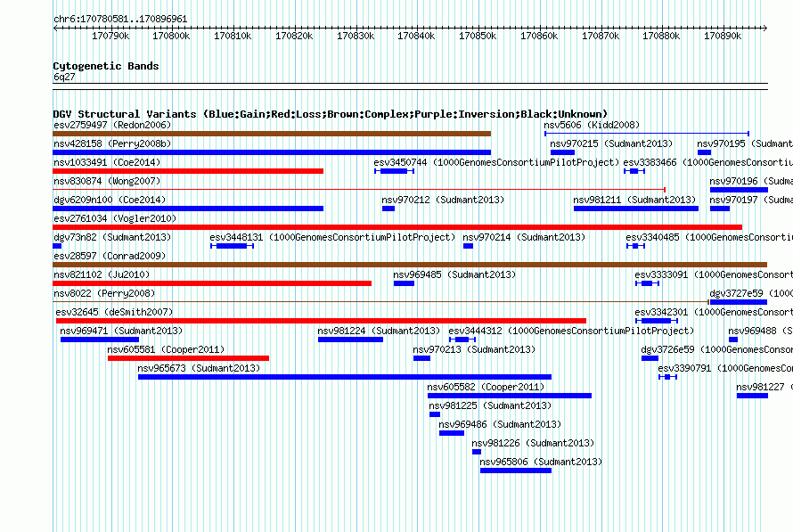Select dgv73n82 (Sudmant2013) small blue feature
The width and height of the screenshot is (793, 532).
point(57,246)
